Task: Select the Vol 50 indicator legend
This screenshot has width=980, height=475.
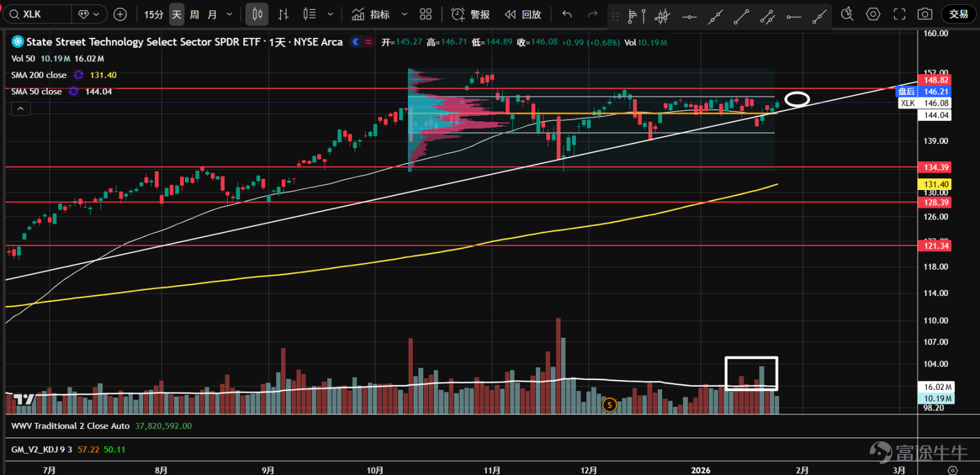Action: pyautogui.click(x=23, y=58)
